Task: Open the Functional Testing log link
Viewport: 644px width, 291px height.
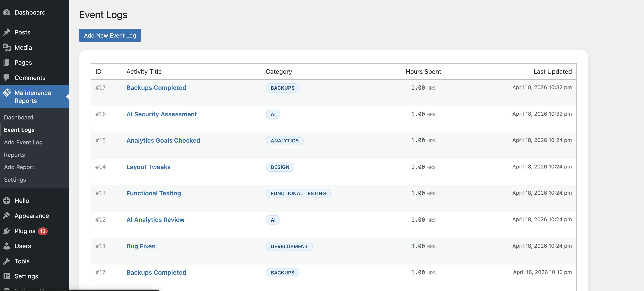Action: tap(154, 193)
